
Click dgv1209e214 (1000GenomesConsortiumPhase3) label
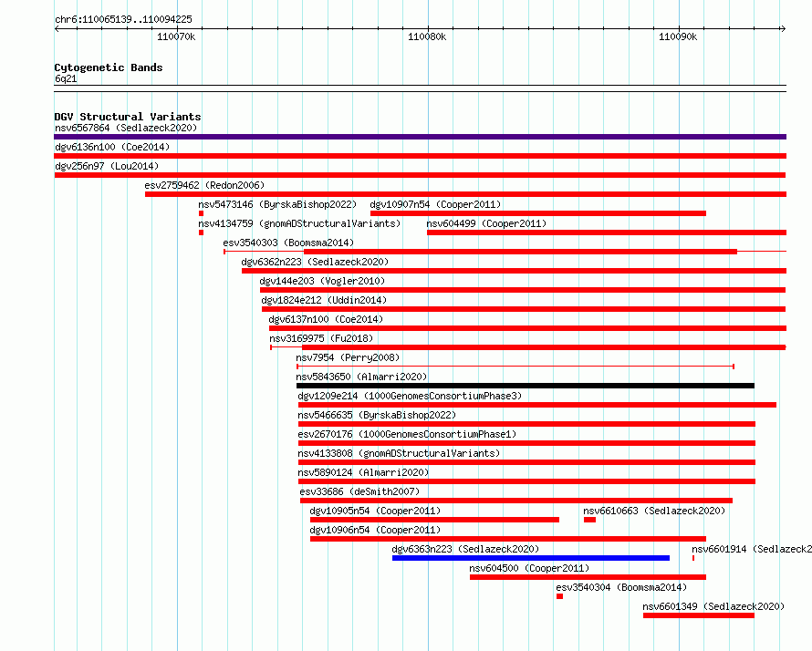410,396
